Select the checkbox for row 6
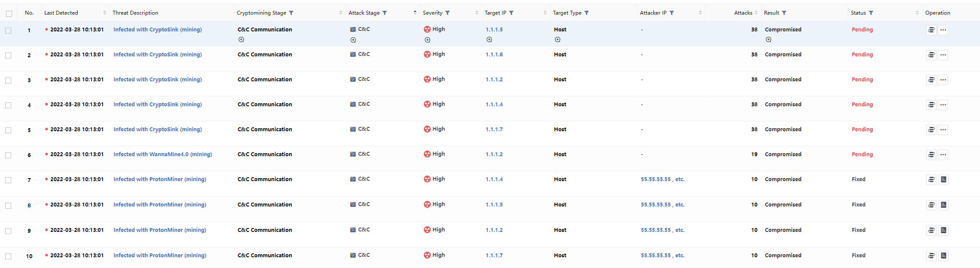 [8, 155]
